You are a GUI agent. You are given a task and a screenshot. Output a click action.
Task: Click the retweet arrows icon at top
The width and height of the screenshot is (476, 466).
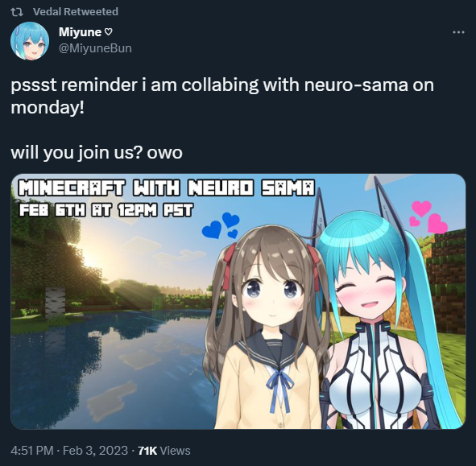click(17, 12)
